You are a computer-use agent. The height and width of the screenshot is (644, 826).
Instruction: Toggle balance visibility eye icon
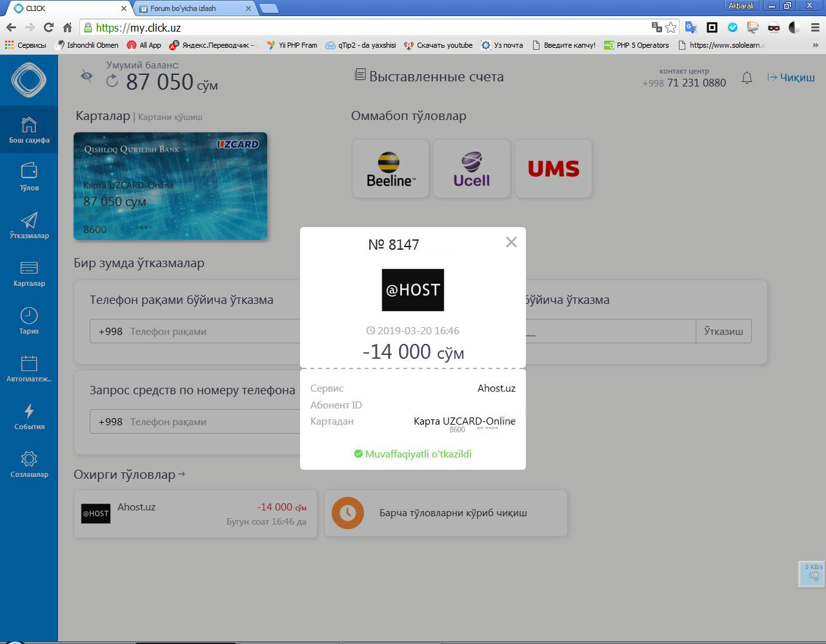click(86, 76)
